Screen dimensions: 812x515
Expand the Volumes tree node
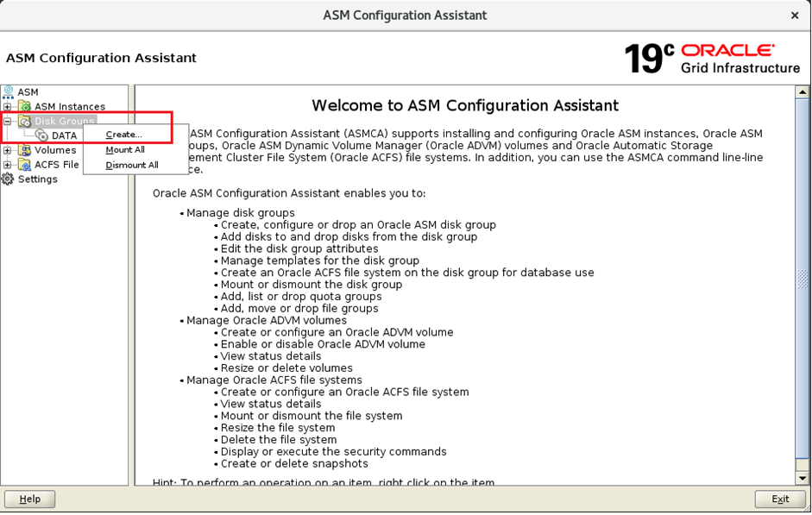click(7, 150)
